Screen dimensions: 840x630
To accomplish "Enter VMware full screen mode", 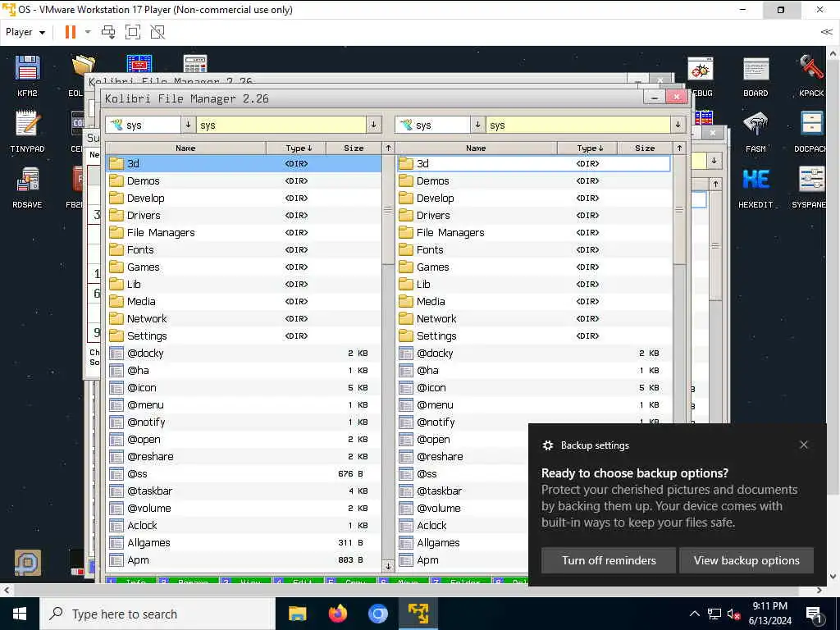I will click(133, 32).
